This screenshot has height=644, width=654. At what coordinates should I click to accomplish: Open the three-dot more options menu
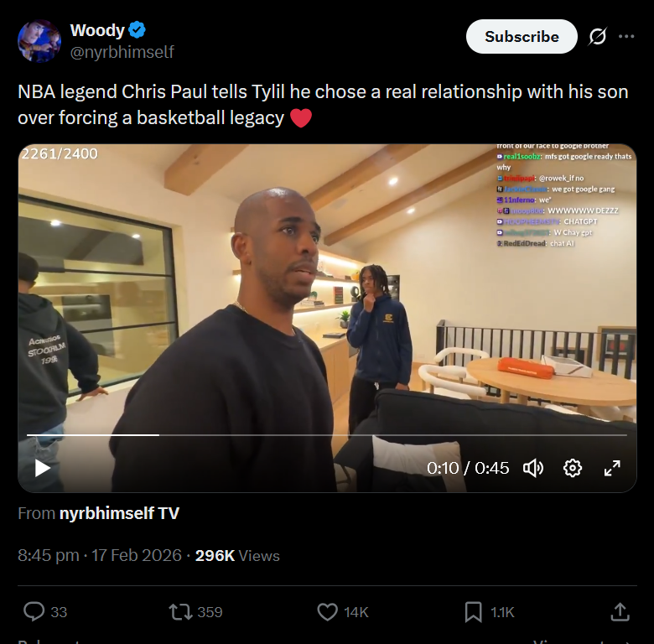coord(626,37)
